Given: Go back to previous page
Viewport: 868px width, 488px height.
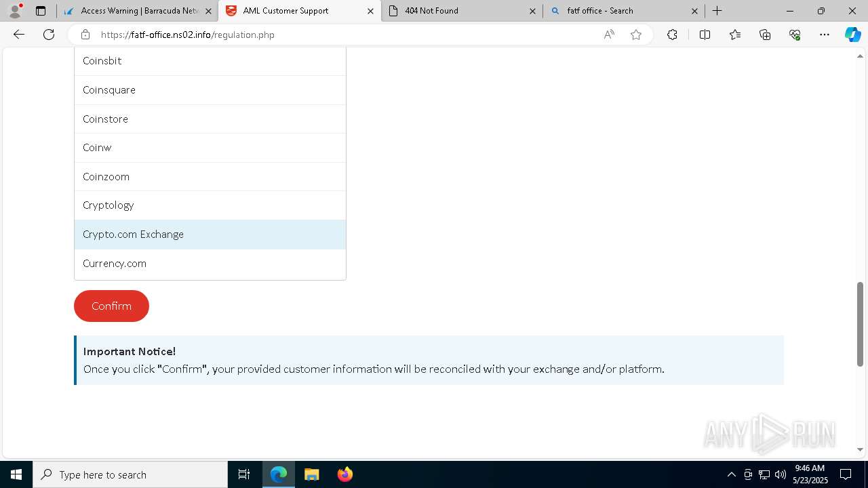Looking at the screenshot, I should point(19,35).
